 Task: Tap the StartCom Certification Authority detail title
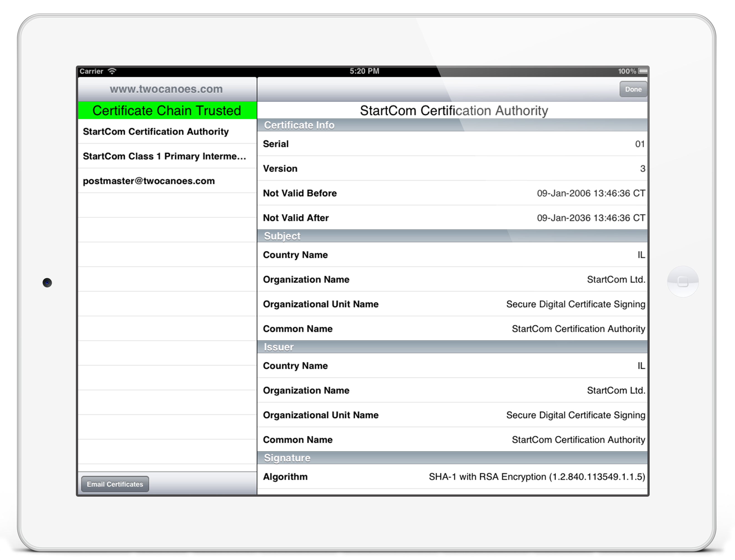[454, 110]
